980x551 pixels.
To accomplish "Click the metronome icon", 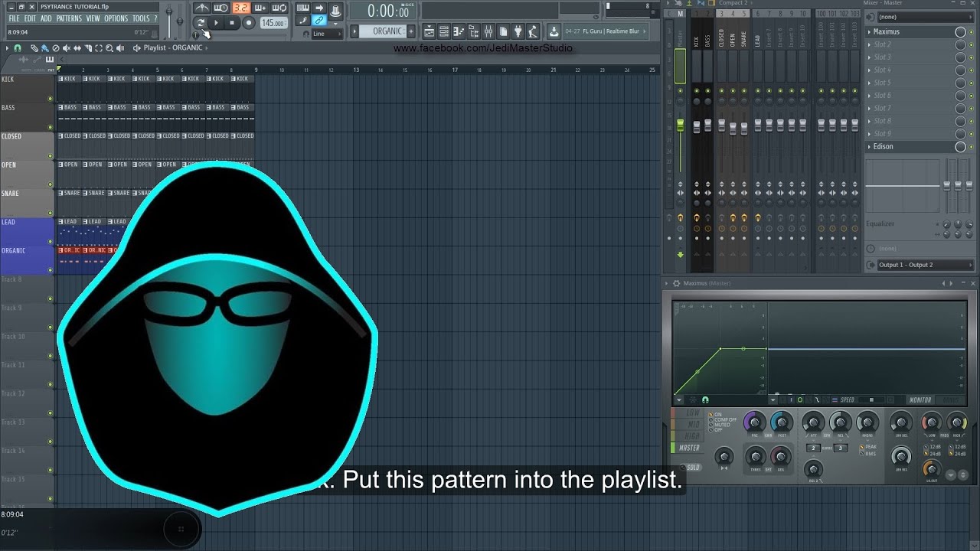I will 201,8.
